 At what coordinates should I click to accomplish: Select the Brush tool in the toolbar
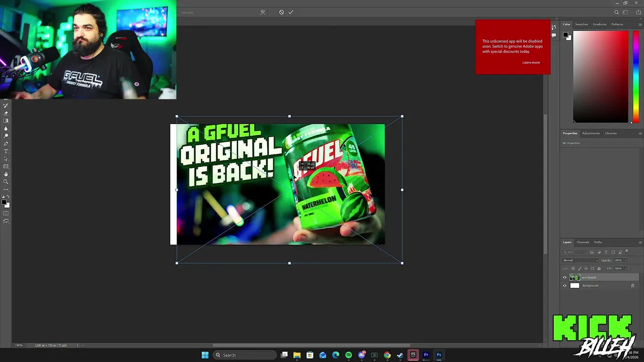(6, 106)
